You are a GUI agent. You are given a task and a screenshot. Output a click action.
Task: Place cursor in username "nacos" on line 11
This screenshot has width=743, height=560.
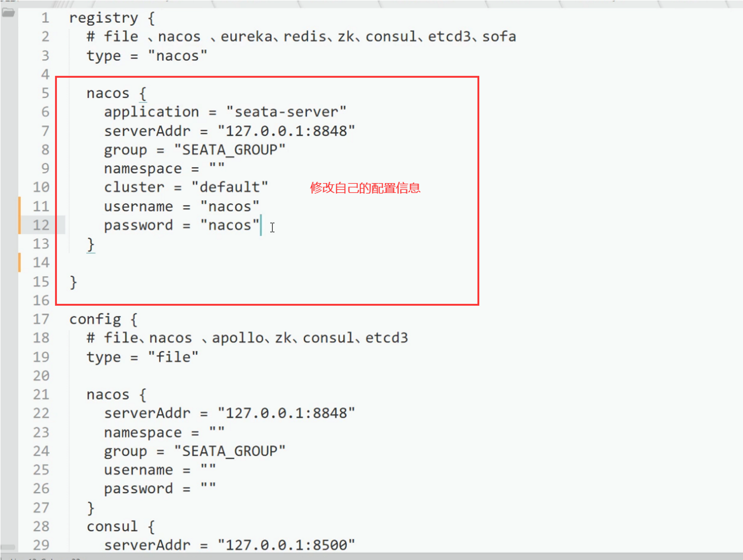click(230, 206)
